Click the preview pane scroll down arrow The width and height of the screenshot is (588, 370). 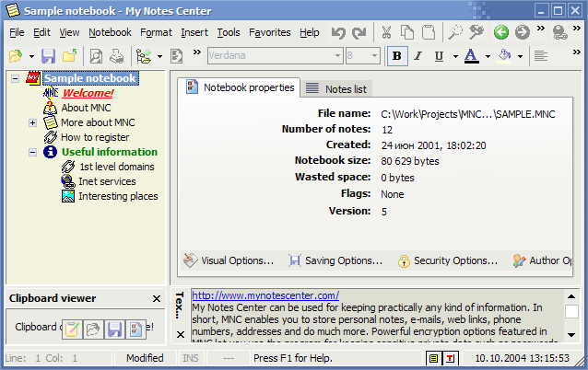[x=571, y=335]
